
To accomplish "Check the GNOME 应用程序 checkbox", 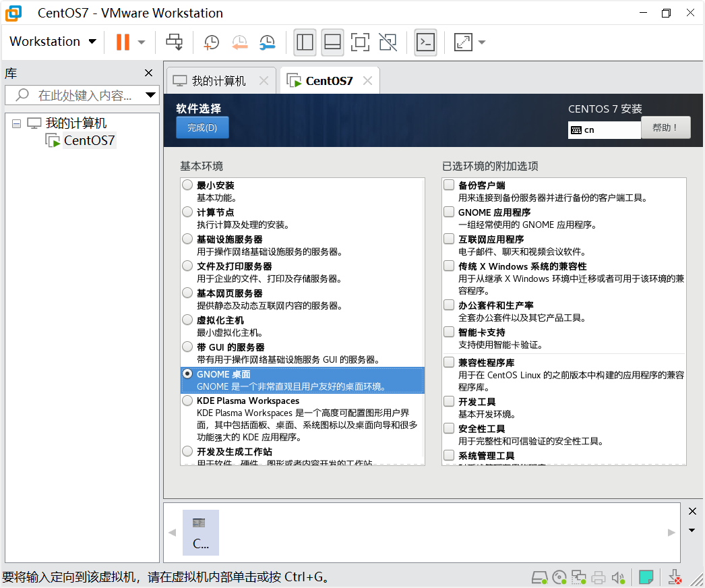I will [x=449, y=212].
